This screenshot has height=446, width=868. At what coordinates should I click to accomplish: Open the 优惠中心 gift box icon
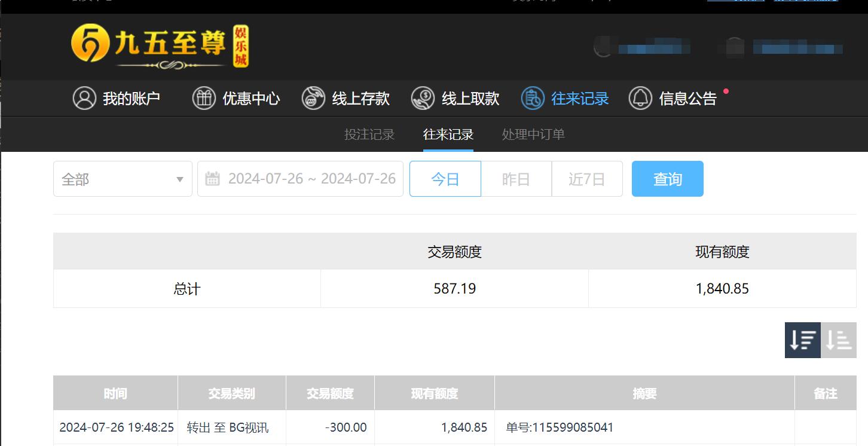click(203, 98)
